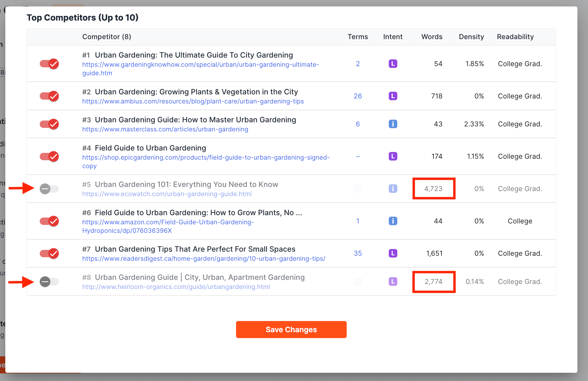Image resolution: width=588 pixels, height=381 pixels.
Task: Toggle off competitor #4 epicgardening
Action: click(x=49, y=156)
